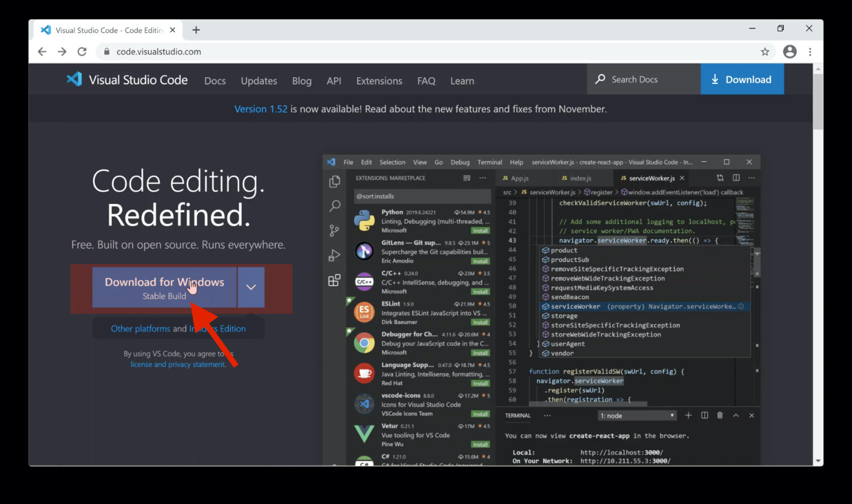Open the Extensions navigation item

click(x=379, y=81)
